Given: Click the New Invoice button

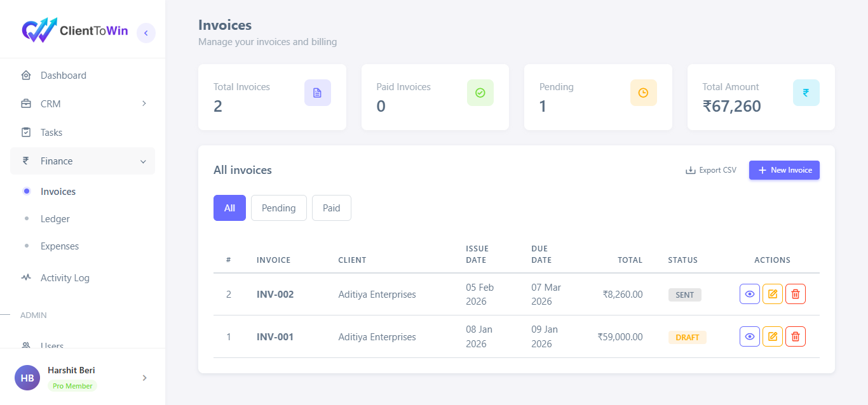Looking at the screenshot, I should (784, 169).
